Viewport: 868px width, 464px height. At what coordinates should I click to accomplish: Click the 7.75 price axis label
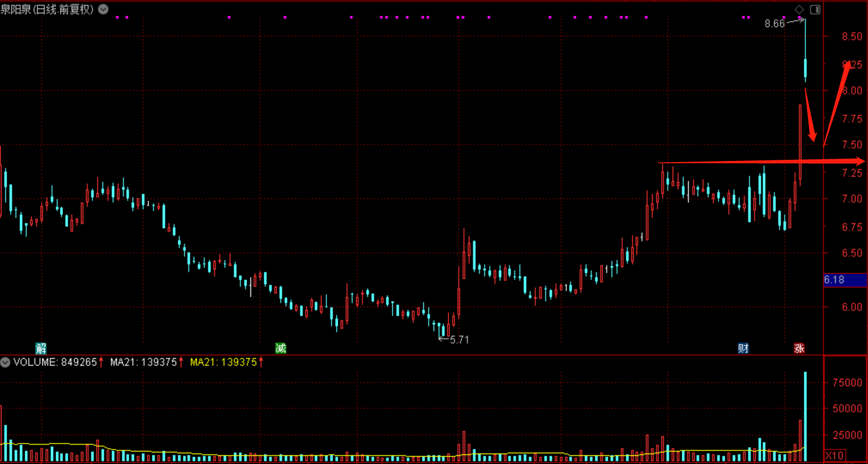(852, 119)
